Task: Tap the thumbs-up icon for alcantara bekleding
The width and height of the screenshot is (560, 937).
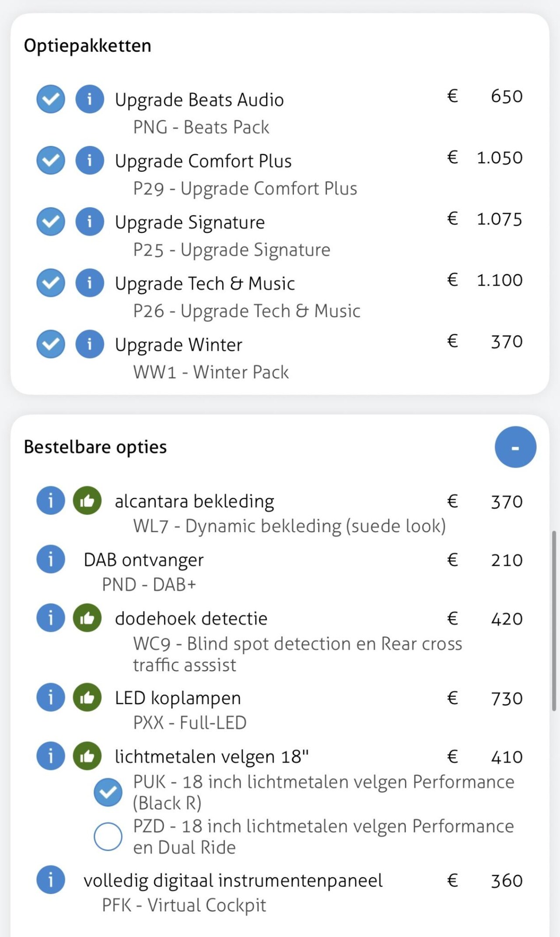Action: coord(87,500)
